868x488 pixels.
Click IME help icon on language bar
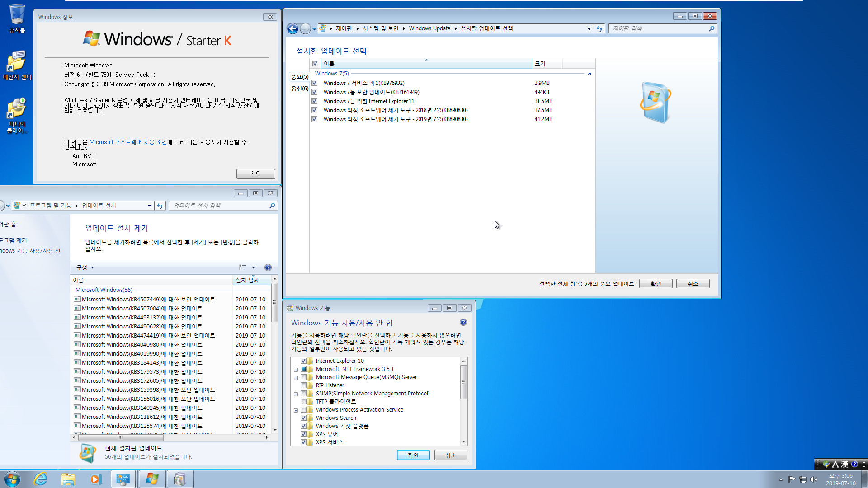854,464
